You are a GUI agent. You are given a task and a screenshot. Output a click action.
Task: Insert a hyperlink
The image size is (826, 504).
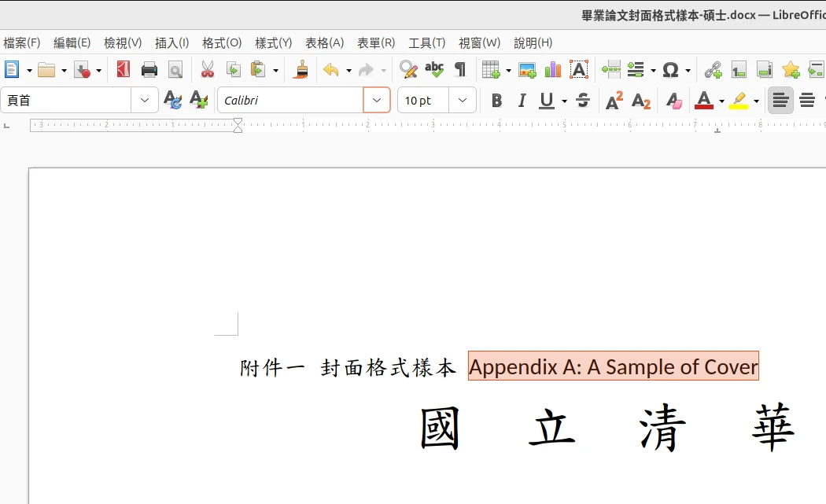point(713,69)
